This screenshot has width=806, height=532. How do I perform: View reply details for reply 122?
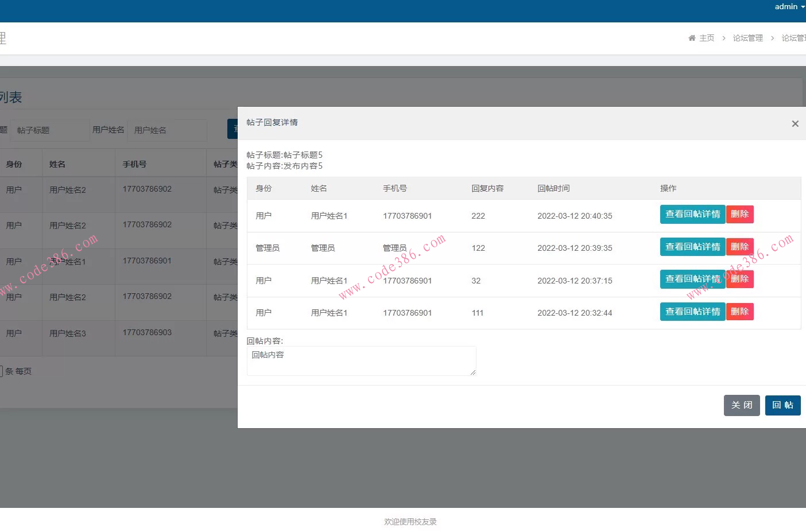pos(692,247)
